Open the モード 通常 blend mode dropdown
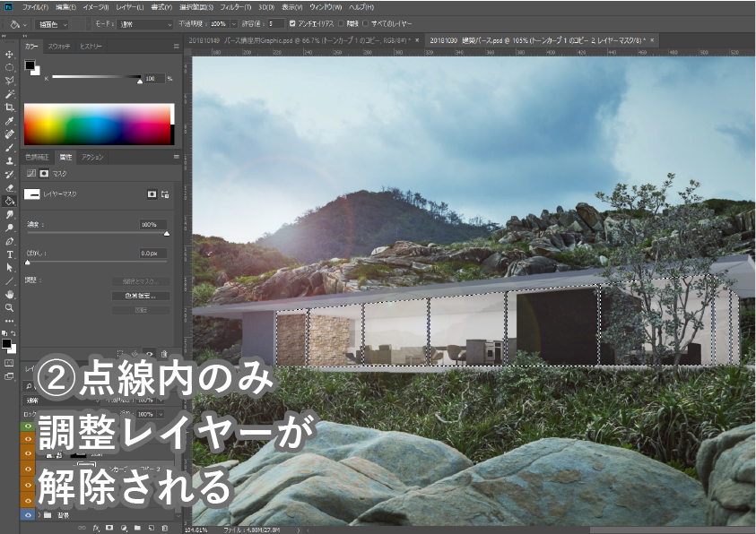 (x=144, y=24)
